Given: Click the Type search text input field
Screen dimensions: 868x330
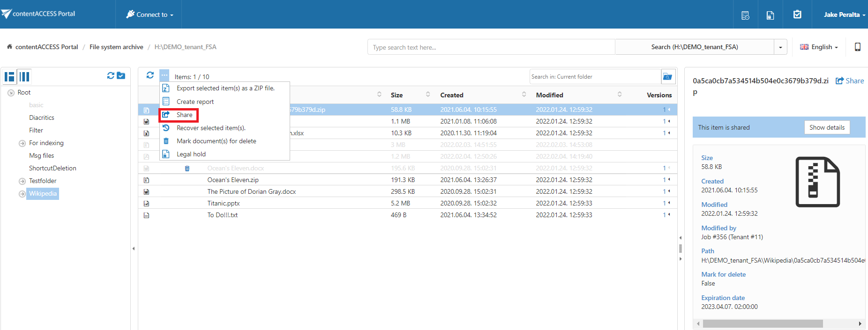Looking at the screenshot, I should point(491,47).
